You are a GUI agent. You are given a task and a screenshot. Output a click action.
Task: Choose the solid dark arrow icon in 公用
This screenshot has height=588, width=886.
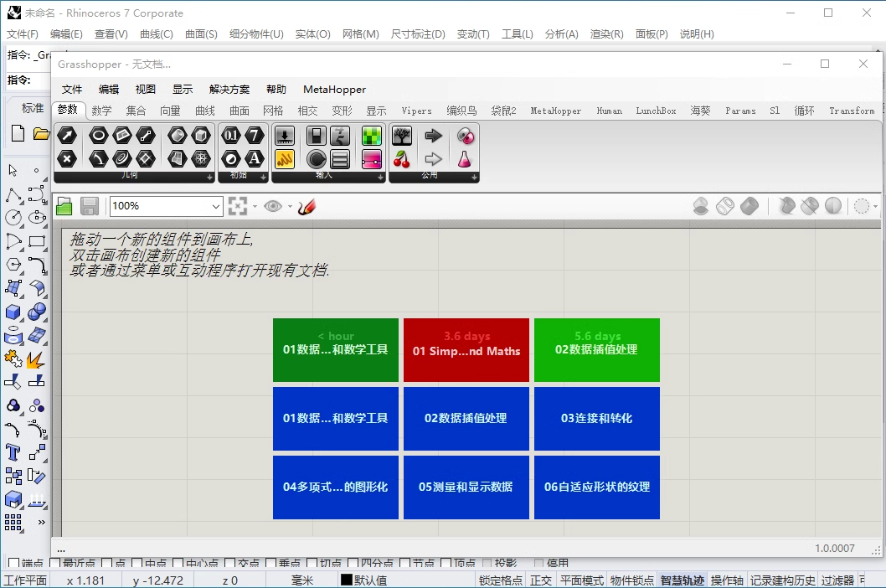(434, 136)
